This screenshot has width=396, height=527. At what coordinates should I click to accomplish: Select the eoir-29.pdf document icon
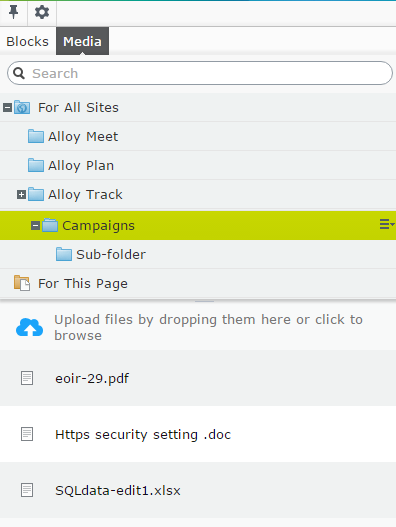click(x=27, y=378)
